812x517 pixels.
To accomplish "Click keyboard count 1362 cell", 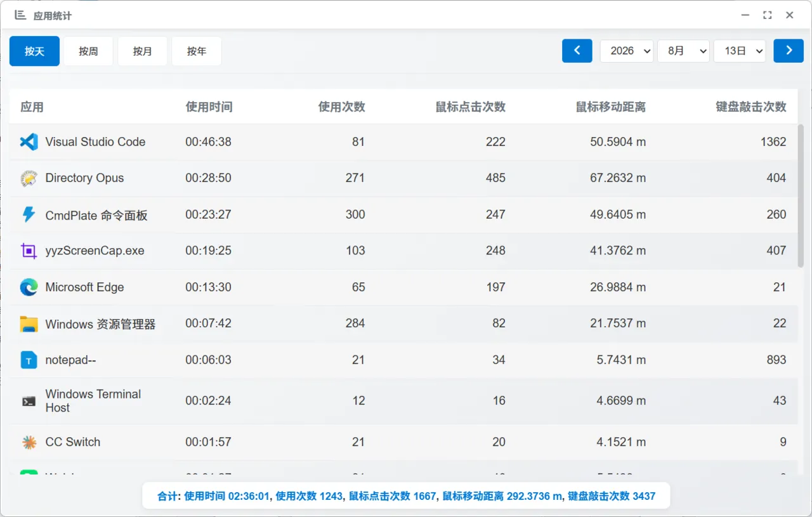I will 773,142.
